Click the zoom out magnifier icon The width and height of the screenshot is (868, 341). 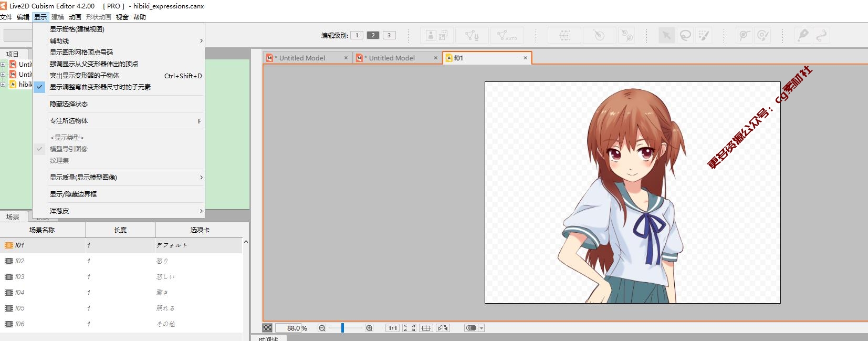(322, 328)
